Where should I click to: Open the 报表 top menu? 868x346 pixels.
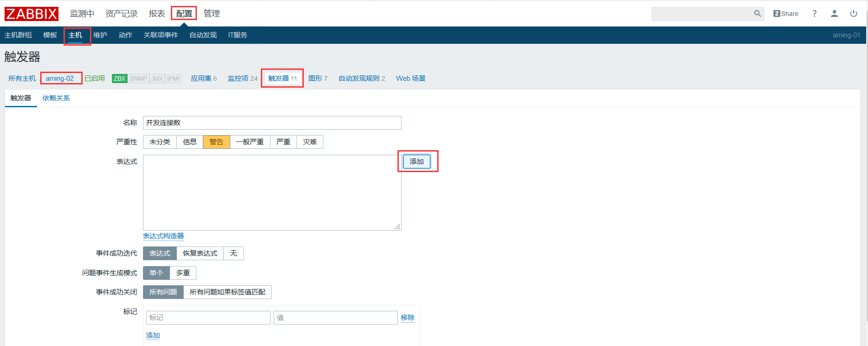point(157,14)
